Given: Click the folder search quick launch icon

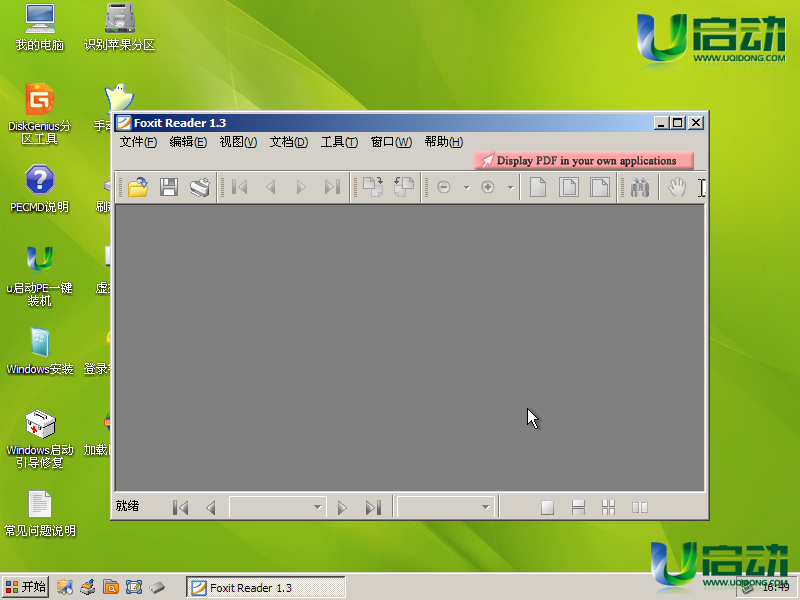Looking at the screenshot, I should (x=111, y=587).
